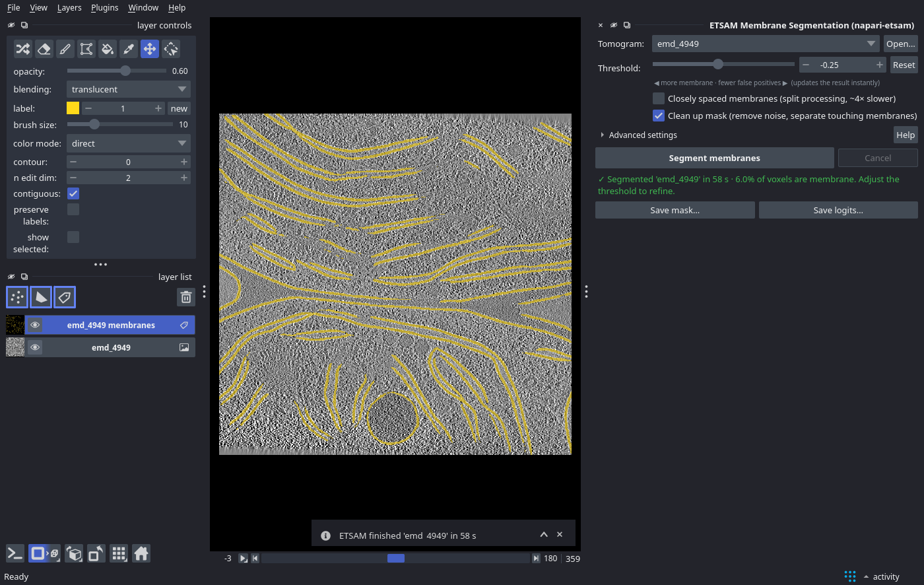Screen dimensions: 924x585
Task: Uncheck Clean up mask checkbox
Action: point(659,116)
